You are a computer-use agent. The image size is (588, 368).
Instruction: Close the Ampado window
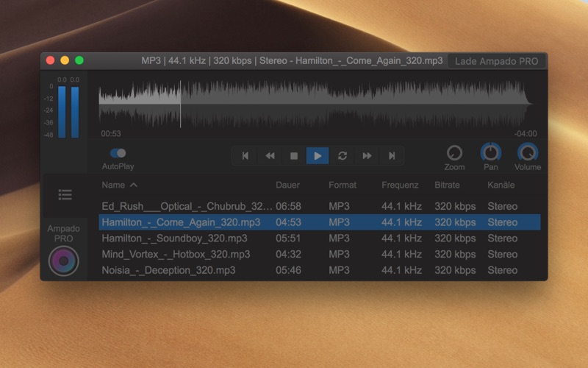coord(50,60)
